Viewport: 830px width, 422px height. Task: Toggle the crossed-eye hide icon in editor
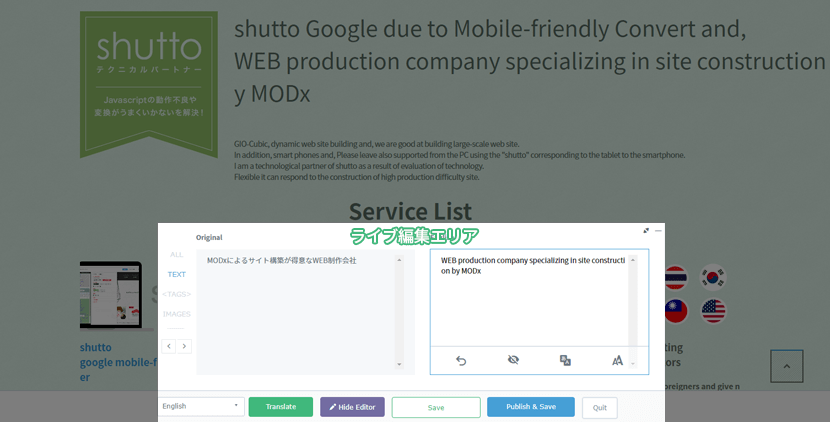513,360
